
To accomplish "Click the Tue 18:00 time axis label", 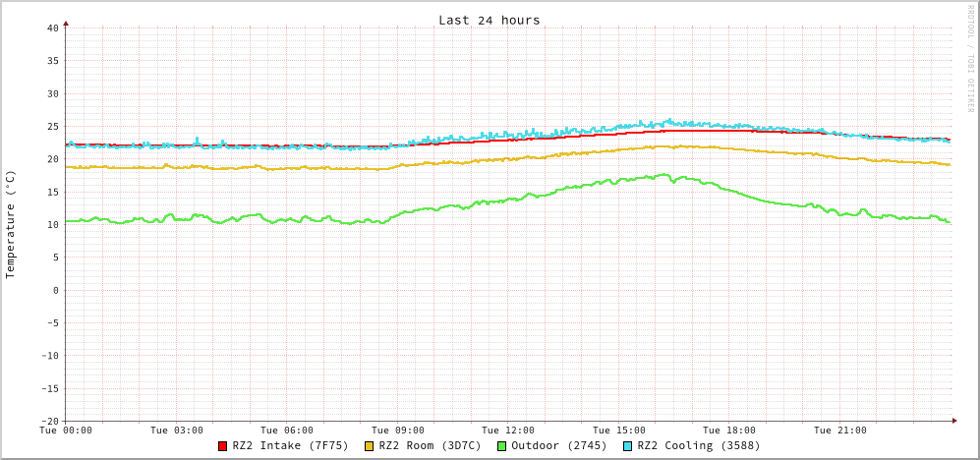I will pos(729,431).
